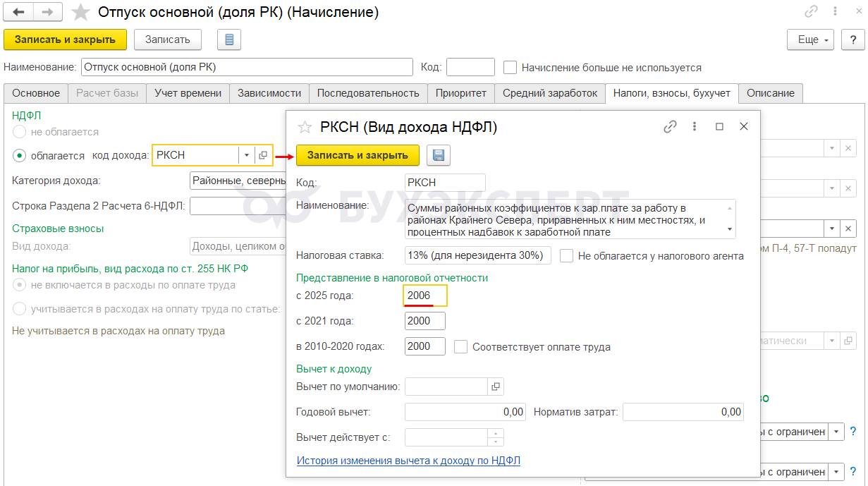Check 'Не облагается у налогового агента'
Screen dimensions: 868x486
pyautogui.click(x=566, y=256)
